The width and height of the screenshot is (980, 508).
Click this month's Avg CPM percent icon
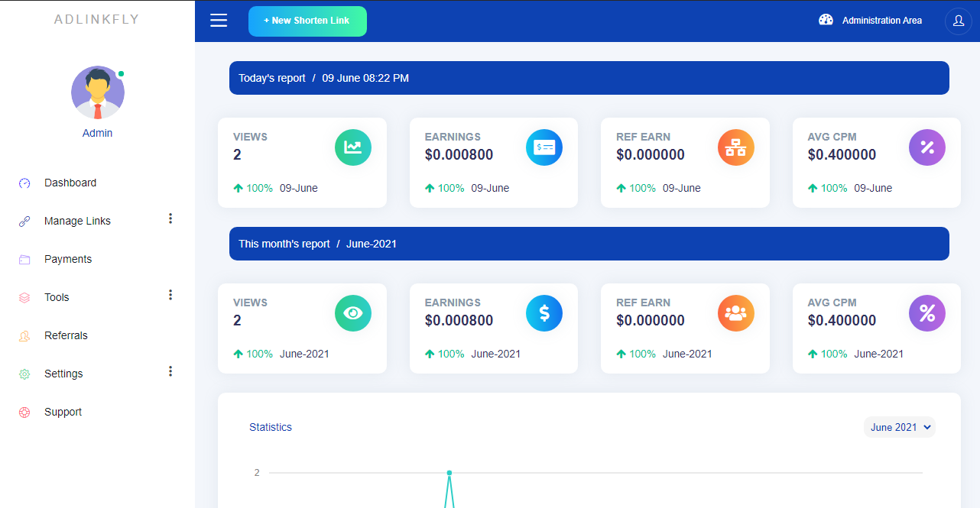tap(927, 313)
